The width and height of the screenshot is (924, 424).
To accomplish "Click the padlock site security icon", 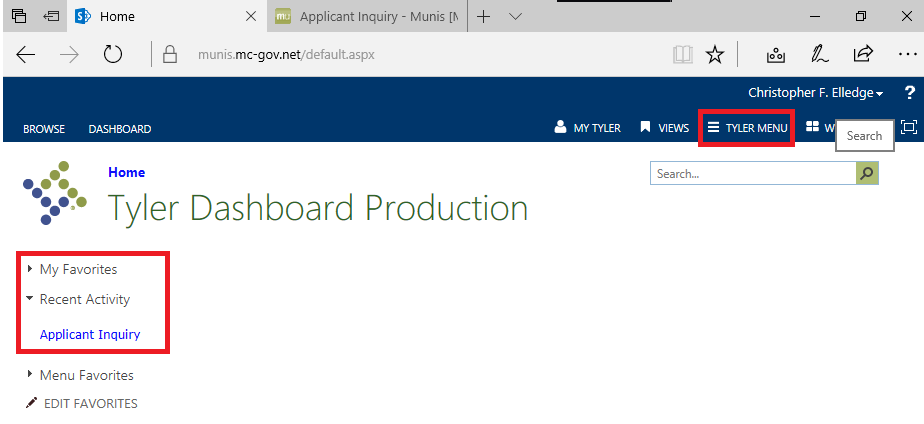I will tap(170, 55).
